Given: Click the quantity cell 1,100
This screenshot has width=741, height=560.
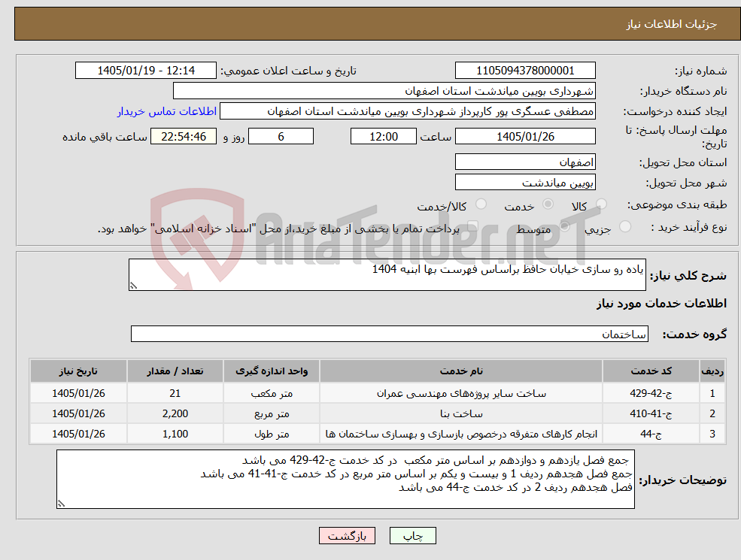Looking at the screenshot, I should pyautogui.click(x=175, y=434).
